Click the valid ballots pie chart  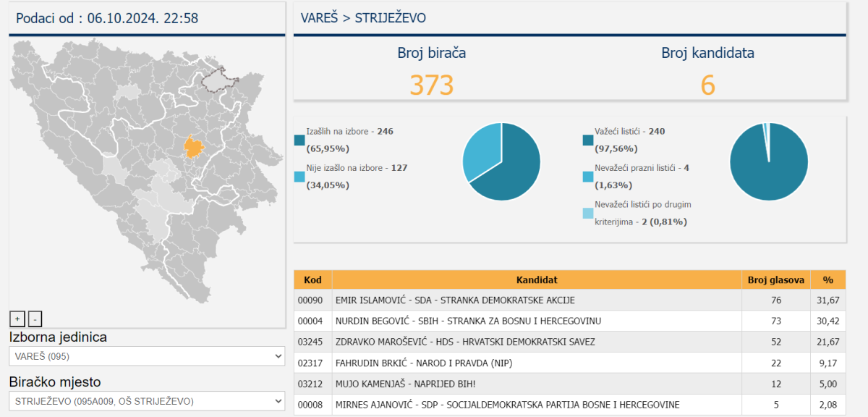[769, 162]
